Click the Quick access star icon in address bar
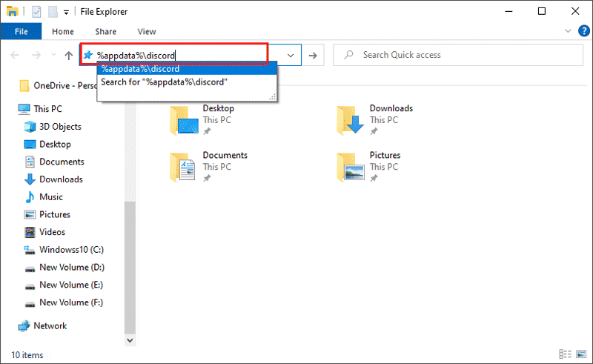 (x=88, y=55)
